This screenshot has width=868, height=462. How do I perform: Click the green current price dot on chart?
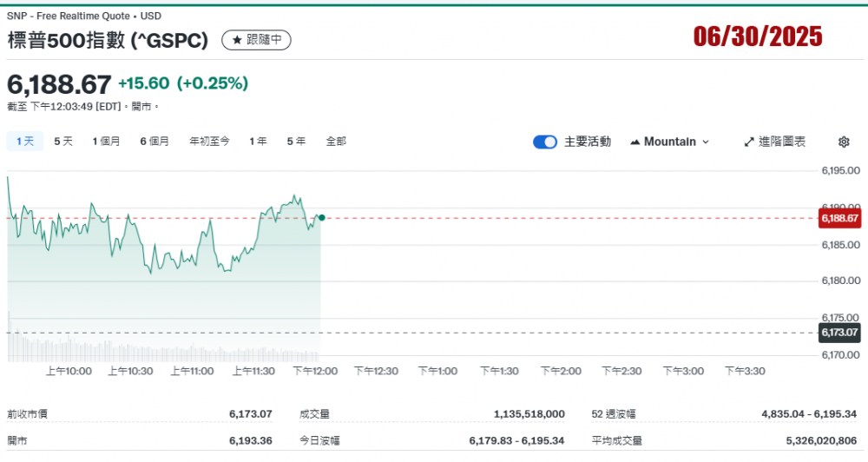[x=321, y=217]
